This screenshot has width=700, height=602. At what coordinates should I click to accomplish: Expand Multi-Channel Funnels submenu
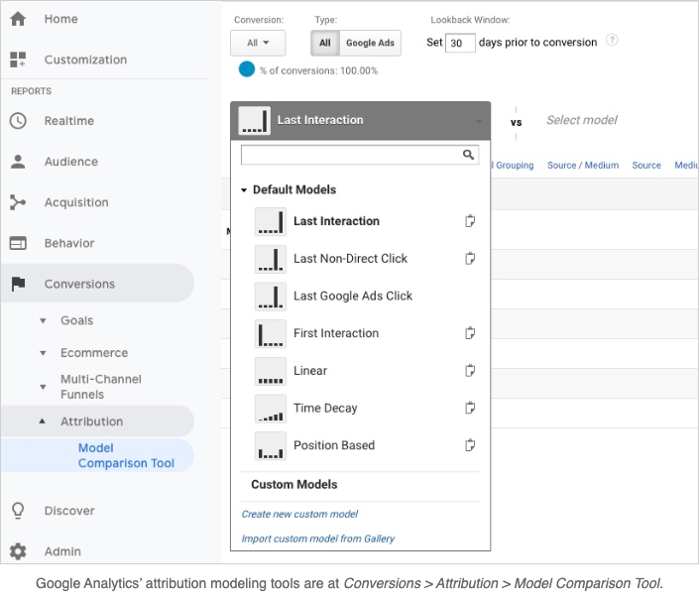pos(43,387)
